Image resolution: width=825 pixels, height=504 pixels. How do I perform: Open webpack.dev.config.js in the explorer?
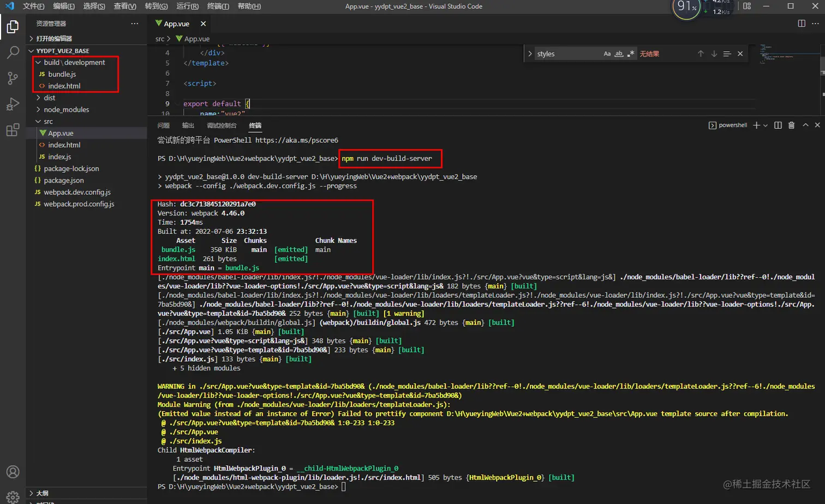(87, 192)
